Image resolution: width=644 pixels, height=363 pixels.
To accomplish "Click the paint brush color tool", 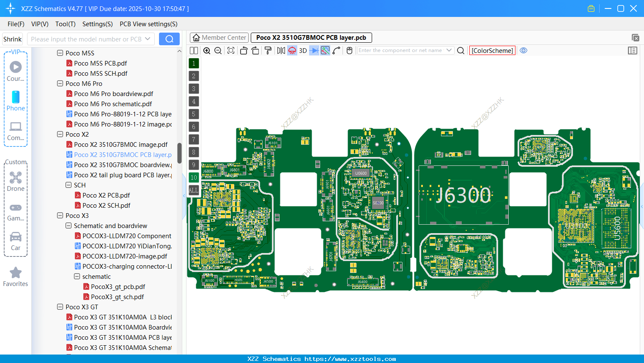I will 267,50.
